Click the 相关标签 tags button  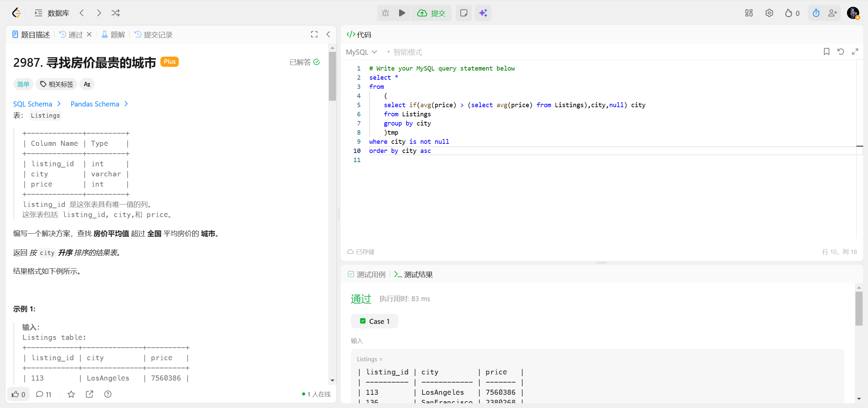click(57, 84)
